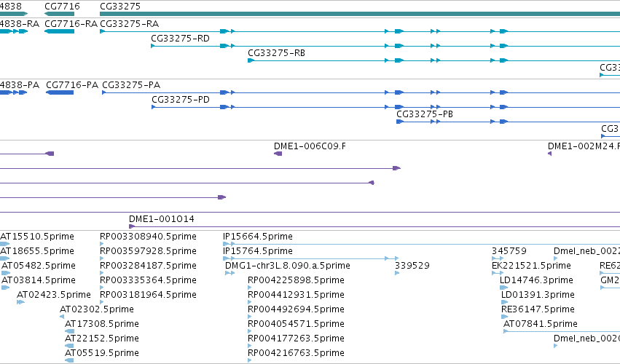Open the EK221521.5prime label
Viewport: 620px width, 364px height.
[x=531, y=266]
